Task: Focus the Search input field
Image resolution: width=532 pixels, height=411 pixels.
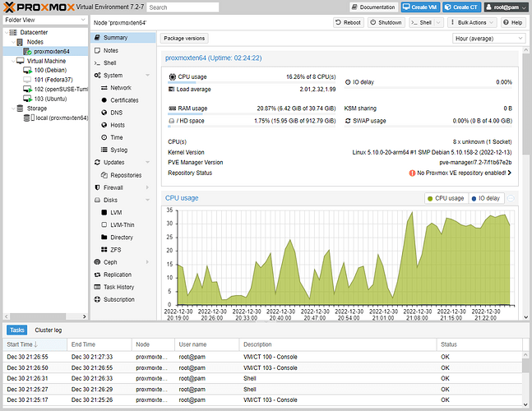Action: click(183, 7)
